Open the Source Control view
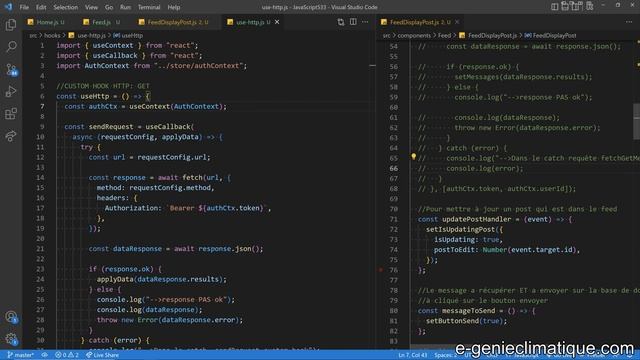This screenshot has width=640, height=360. point(11,70)
